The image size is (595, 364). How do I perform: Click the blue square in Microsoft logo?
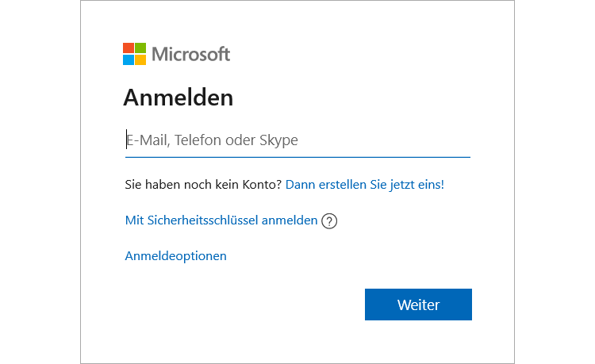pos(129,59)
